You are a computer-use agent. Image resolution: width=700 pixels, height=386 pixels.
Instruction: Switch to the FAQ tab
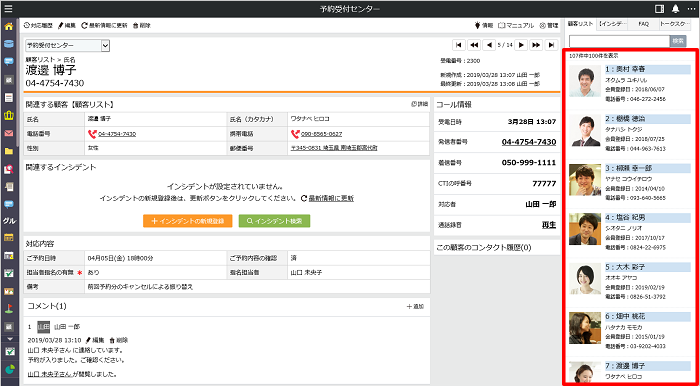click(x=643, y=24)
